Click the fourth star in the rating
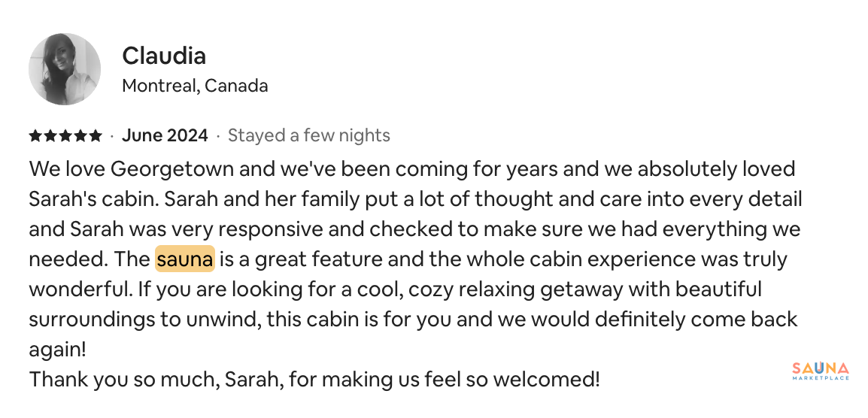The width and height of the screenshot is (868, 418). [80, 135]
